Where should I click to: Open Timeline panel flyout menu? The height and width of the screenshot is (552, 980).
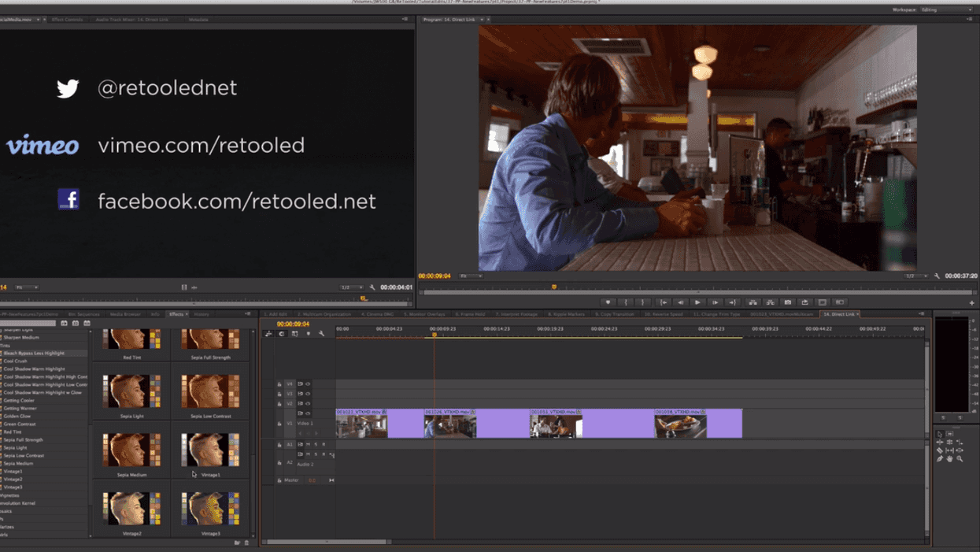click(921, 314)
